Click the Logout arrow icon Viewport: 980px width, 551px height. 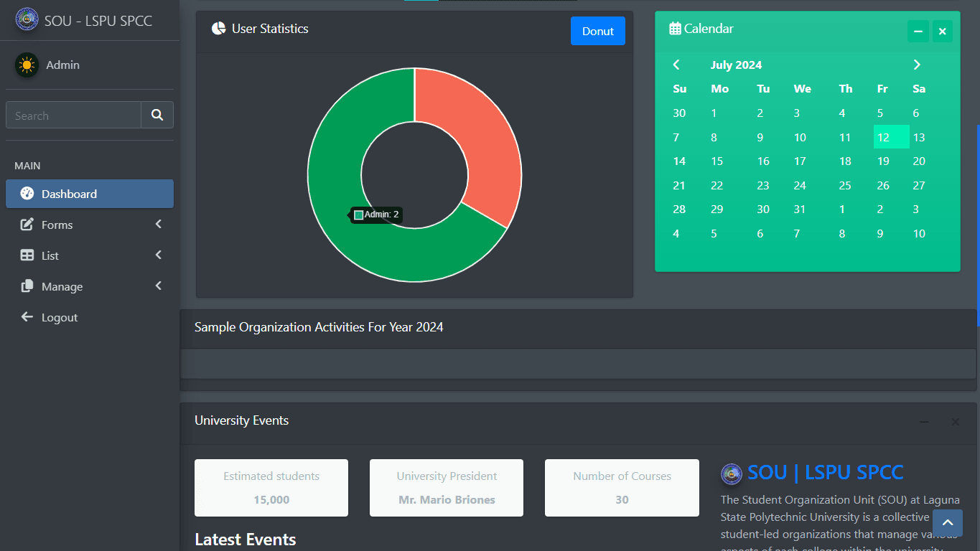point(27,316)
